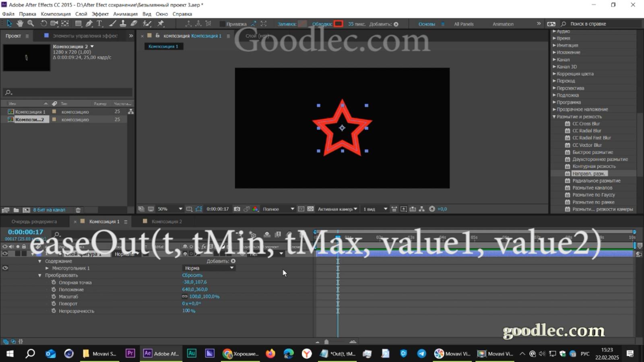Toggle transparency grid in composition viewer
The image size is (644, 362).
tap(310, 209)
